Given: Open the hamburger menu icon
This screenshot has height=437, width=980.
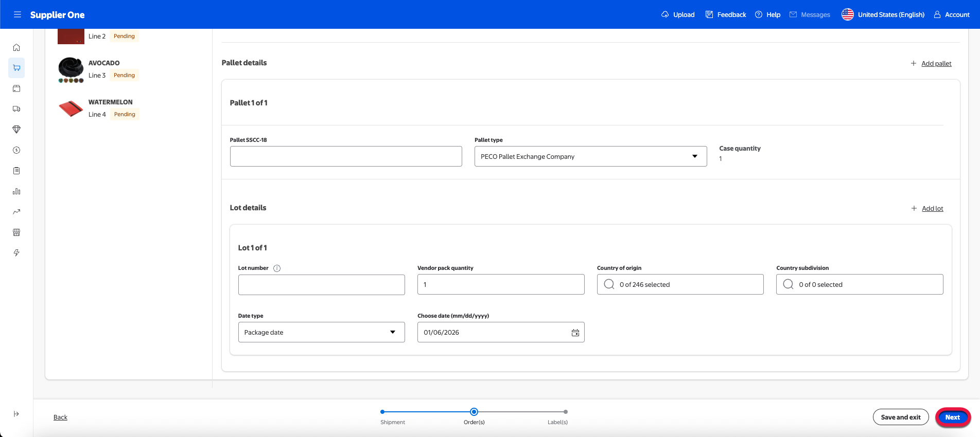Looking at the screenshot, I should point(17,14).
